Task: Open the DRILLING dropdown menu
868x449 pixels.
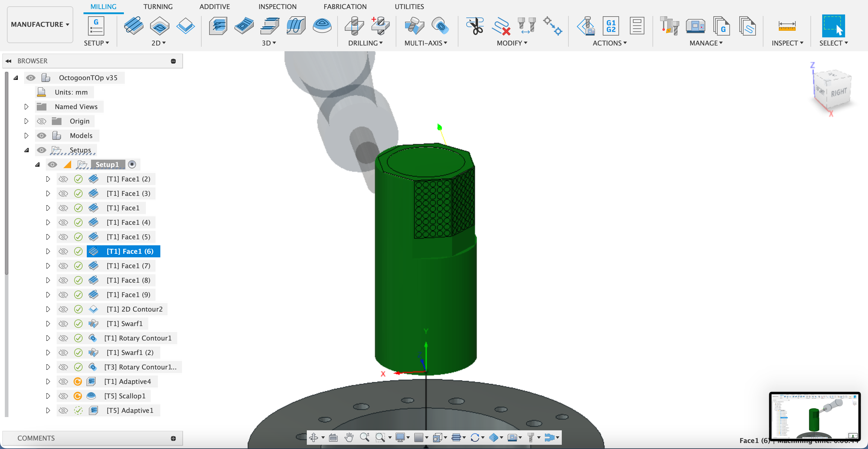Action: [365, 43]
